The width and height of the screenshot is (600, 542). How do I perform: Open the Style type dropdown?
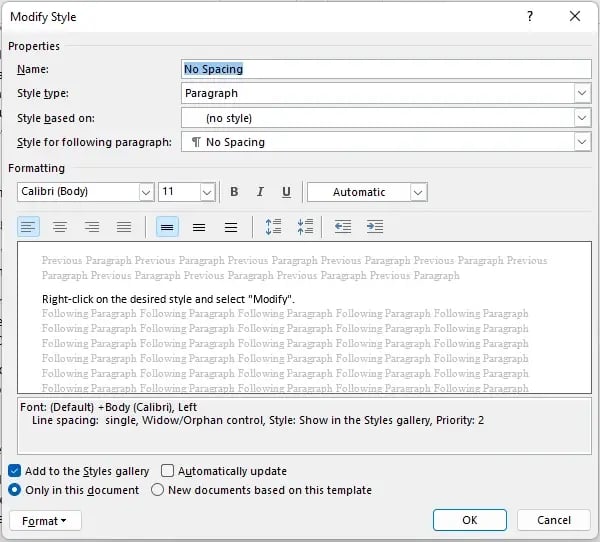pyautogui.click(x=582, y=93)
